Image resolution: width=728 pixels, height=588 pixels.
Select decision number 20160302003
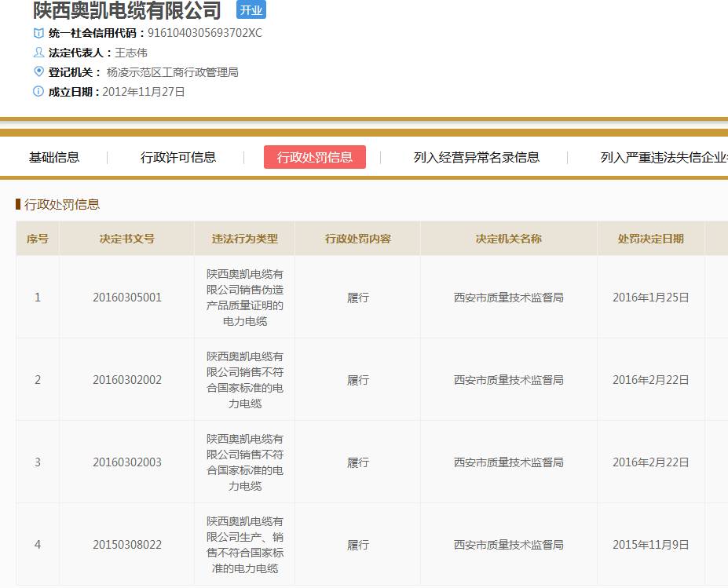[x=127, y=462]
